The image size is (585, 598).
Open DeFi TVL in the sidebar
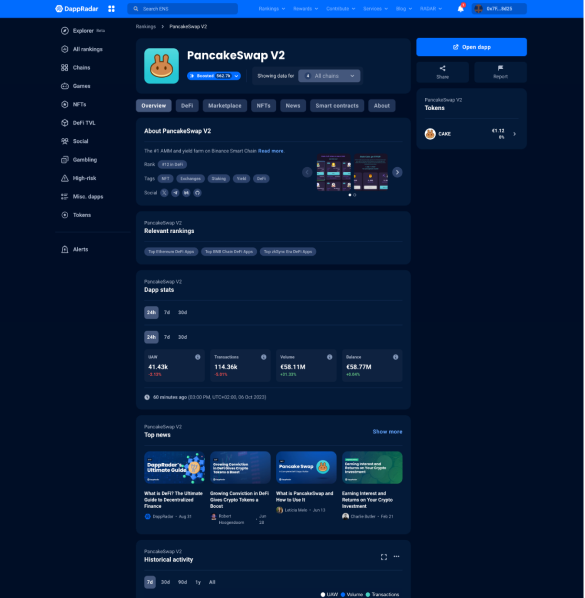78,123
